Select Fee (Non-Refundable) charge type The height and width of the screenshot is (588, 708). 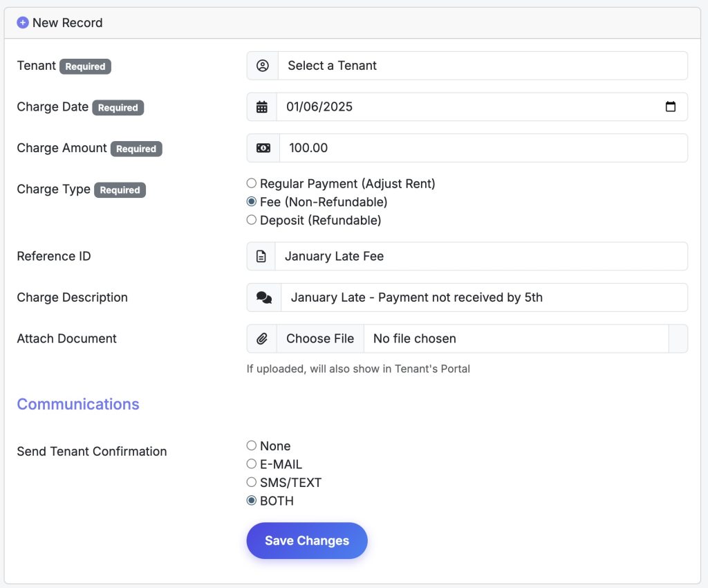pyautogui.click(x=252, y=202)
